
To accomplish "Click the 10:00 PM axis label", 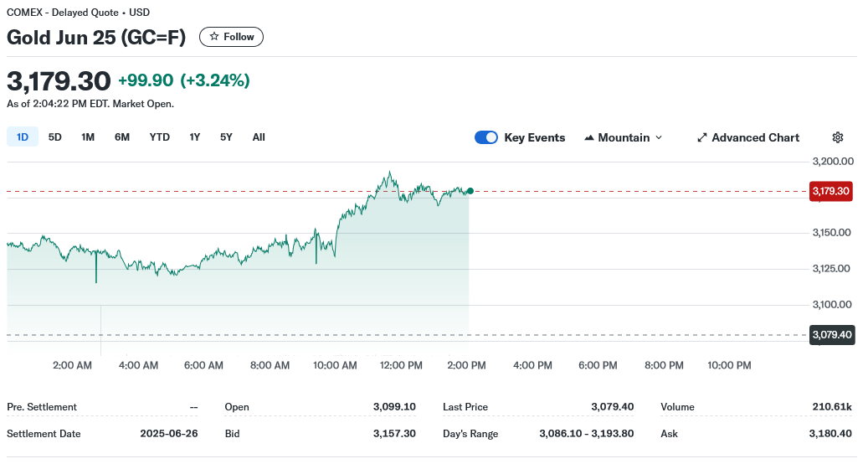I will click(729, 365).
